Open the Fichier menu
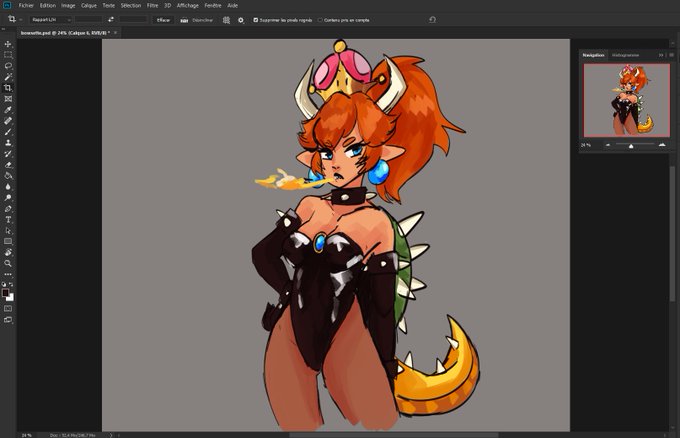Viewport: 680px width, 438px height. pos(26,6)
